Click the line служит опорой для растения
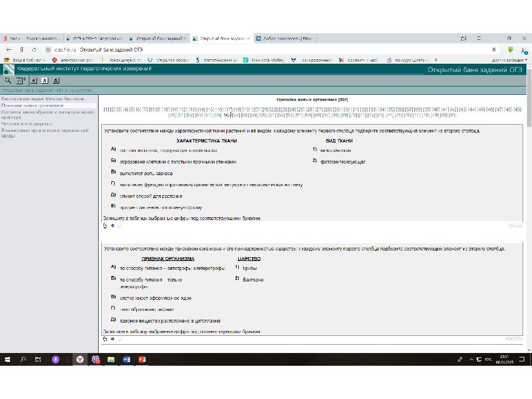532x399 pixels. tap(151, 196)
